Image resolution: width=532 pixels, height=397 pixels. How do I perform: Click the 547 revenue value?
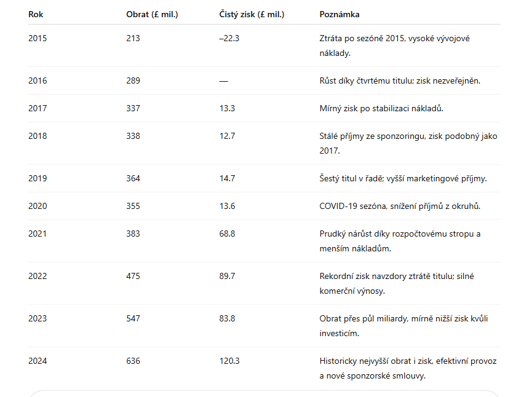(133, 318)
